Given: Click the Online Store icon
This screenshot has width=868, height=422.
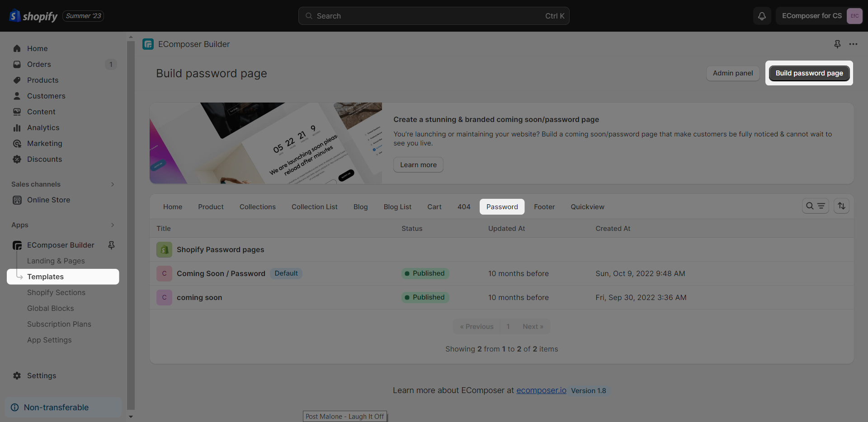Looking at the screenshot, I should 17,200.
